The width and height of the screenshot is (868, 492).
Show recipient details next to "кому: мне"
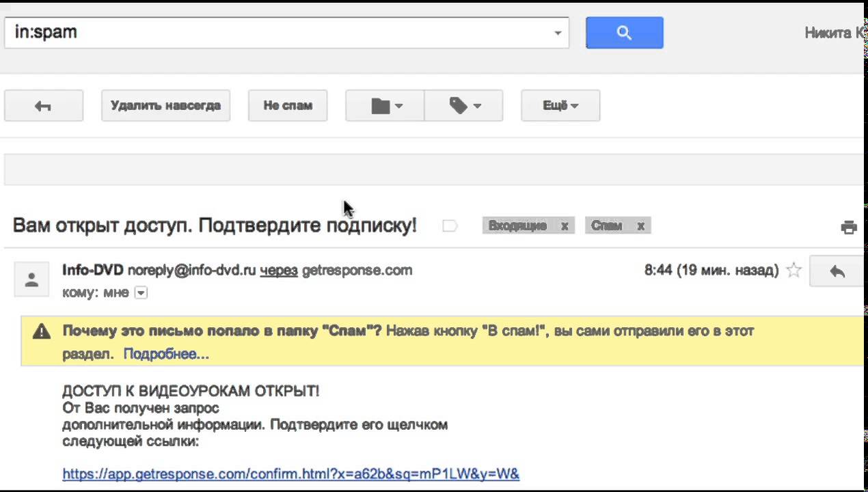[x=141, y=292]
